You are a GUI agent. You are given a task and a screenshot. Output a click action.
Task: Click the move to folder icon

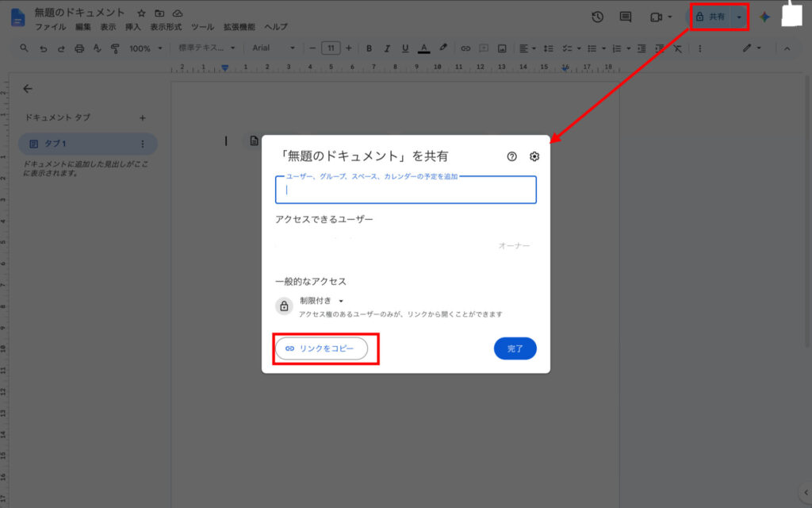click(159, 13)
